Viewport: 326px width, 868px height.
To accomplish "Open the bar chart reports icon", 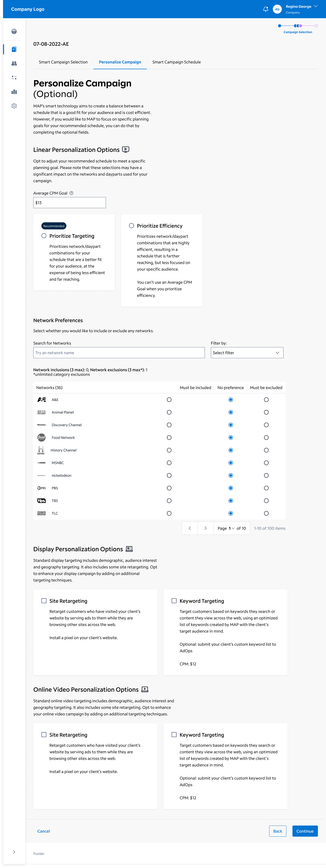I will coord(14,92).
